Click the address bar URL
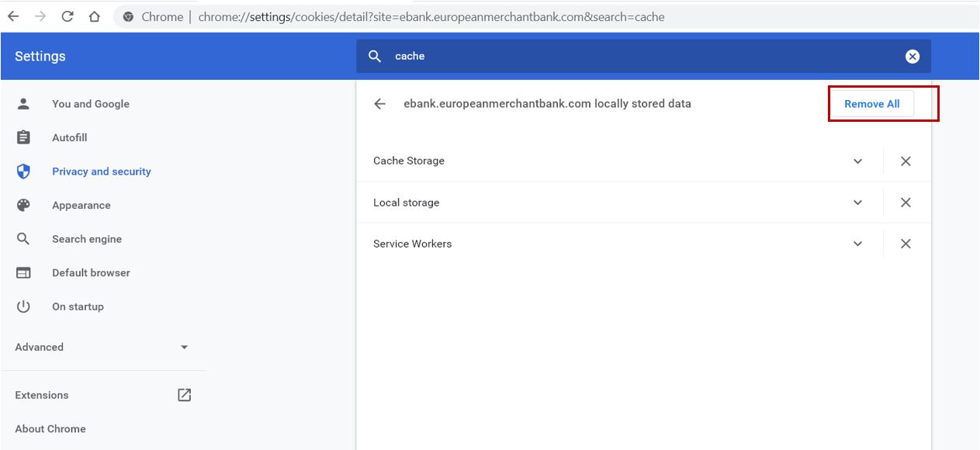The image size is (980, 450). [x=431, y=16]
